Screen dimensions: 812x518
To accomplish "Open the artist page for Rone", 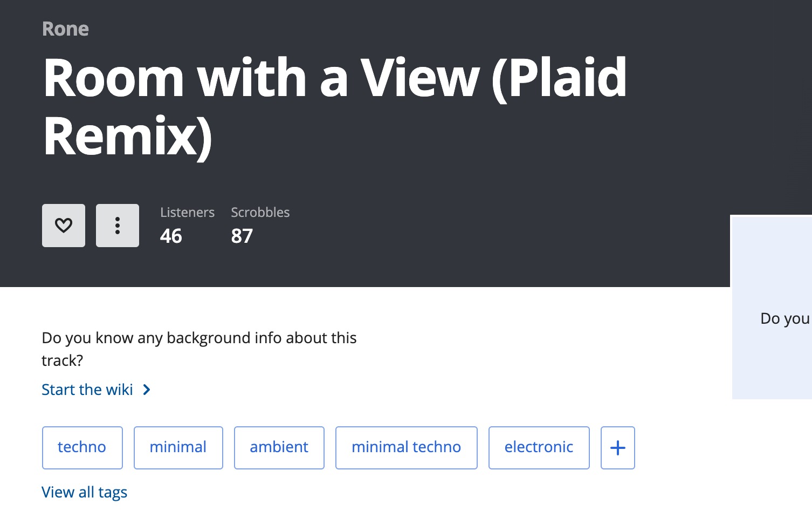I will (x=65, y=29).
